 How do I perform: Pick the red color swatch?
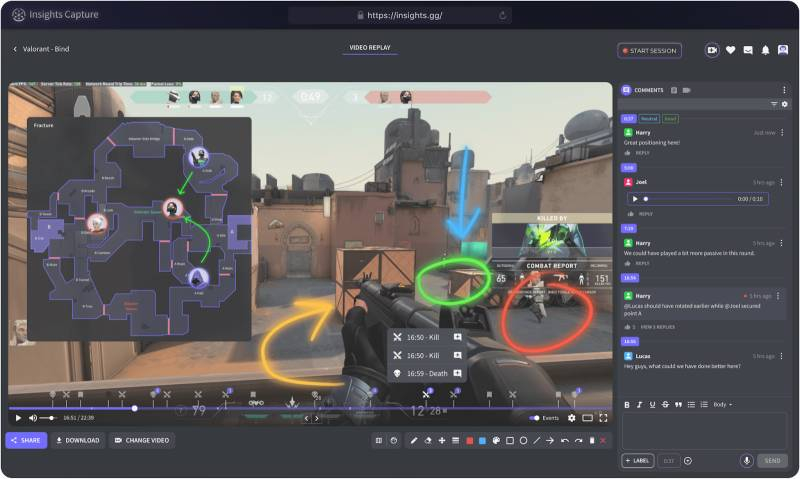tap(469, 440)
